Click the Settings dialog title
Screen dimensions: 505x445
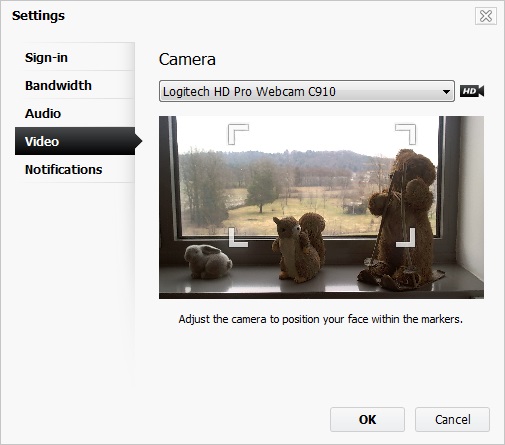[x=38, y=16]
